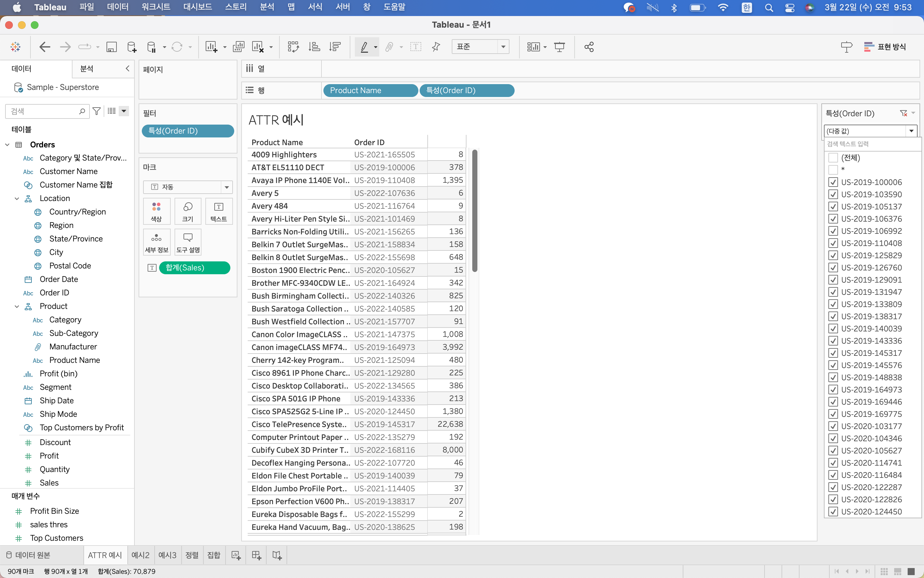Check the asterisk value checkbox
This screenshot has height=578, width=924.
[833, 170]
